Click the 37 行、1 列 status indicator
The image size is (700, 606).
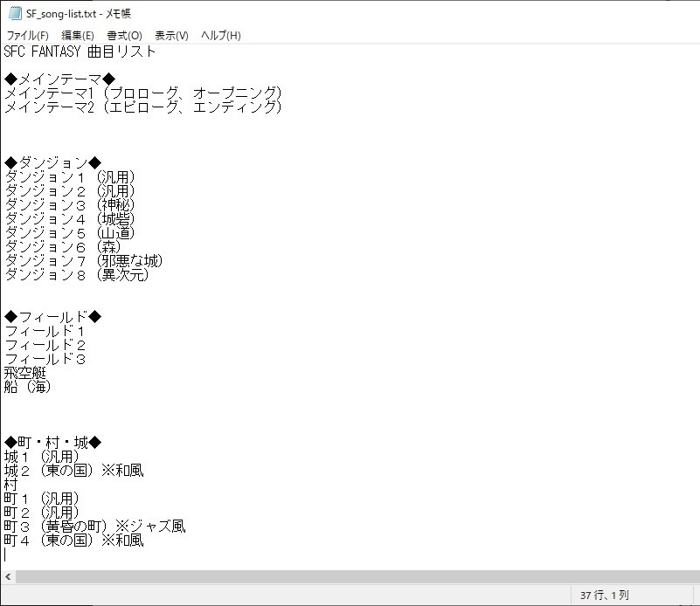[x=605, y=595]
